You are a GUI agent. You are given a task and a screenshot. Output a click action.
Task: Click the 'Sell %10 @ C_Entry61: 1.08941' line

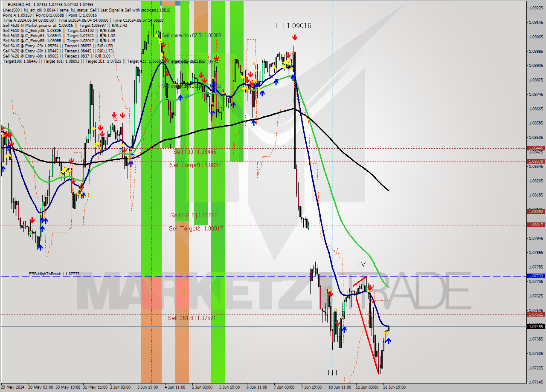[x=59, y=35]
